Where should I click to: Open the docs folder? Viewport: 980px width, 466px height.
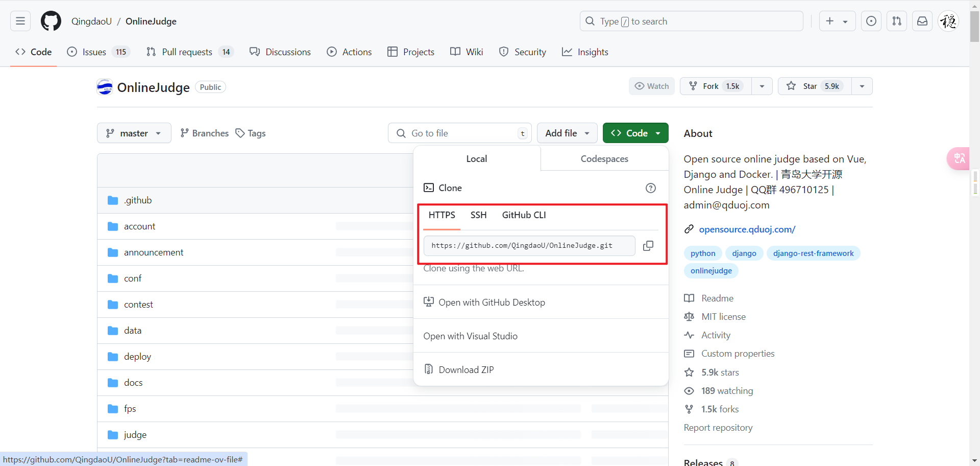coord(133,383)
